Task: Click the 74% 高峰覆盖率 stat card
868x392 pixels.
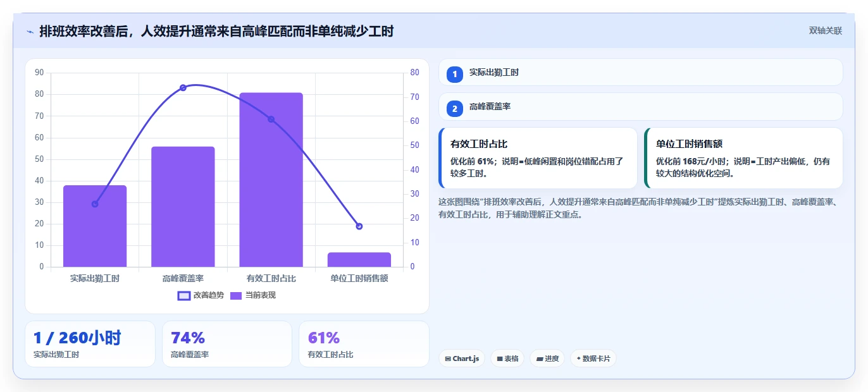Action: click(x=227, y=344)
